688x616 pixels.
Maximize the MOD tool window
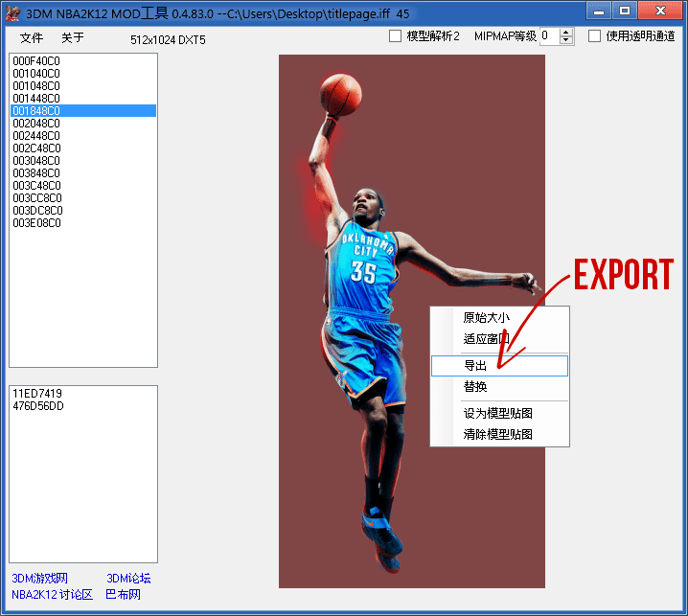(625, 11)
